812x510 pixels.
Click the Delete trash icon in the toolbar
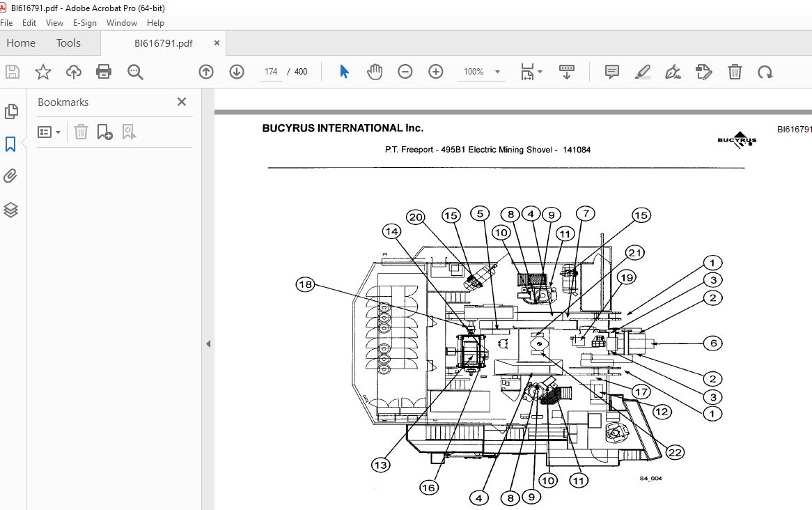pyautogui.click(x=735, y=72)
